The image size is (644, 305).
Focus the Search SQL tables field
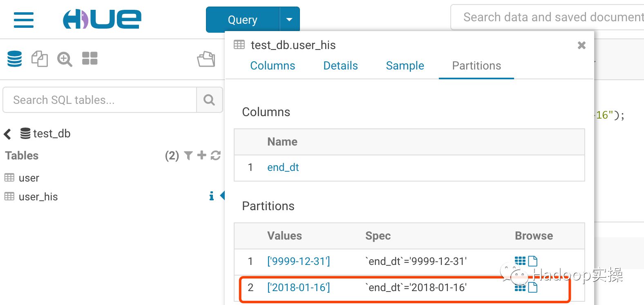(x=100, y=100)
